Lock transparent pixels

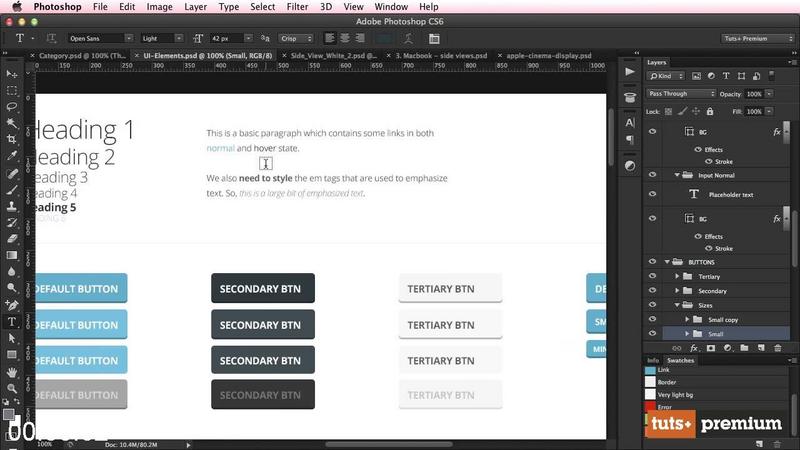click(668, 111)
